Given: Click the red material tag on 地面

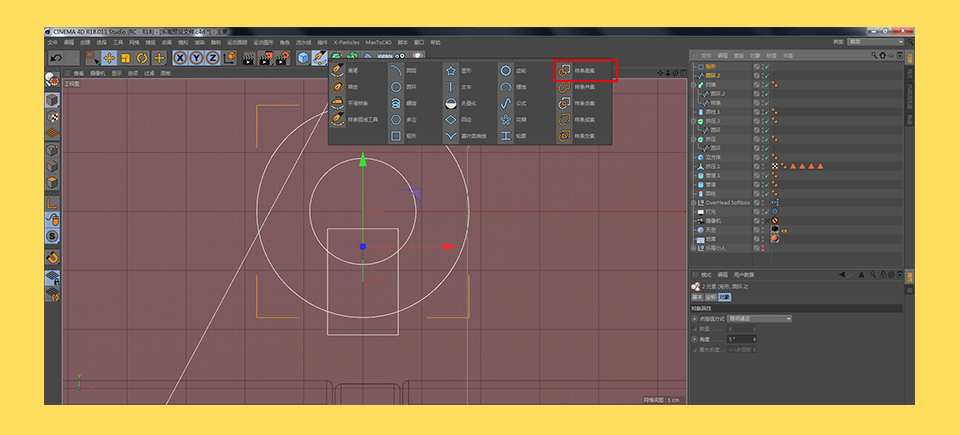Looking at the screenshot, I should click(774, 238).
